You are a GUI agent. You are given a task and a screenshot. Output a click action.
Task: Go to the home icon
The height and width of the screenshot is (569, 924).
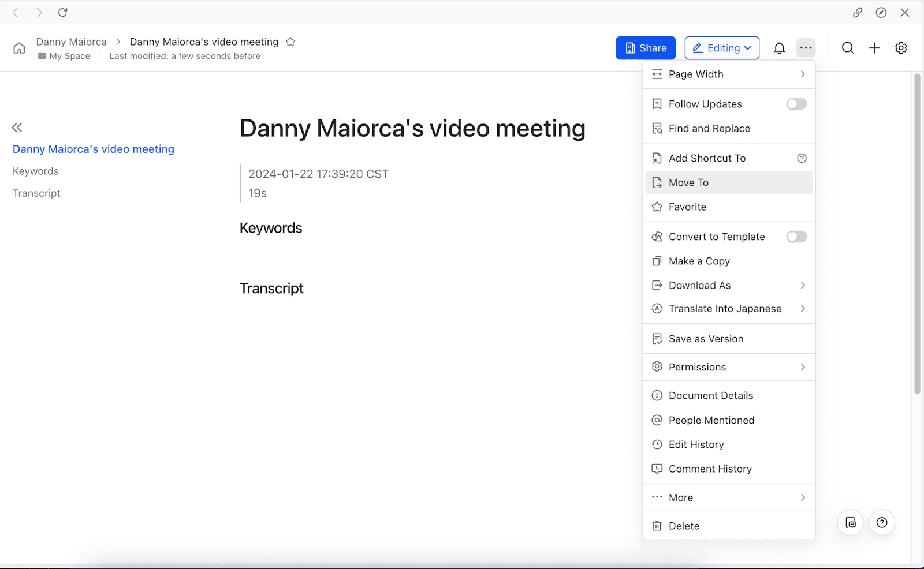coord(19,48)
